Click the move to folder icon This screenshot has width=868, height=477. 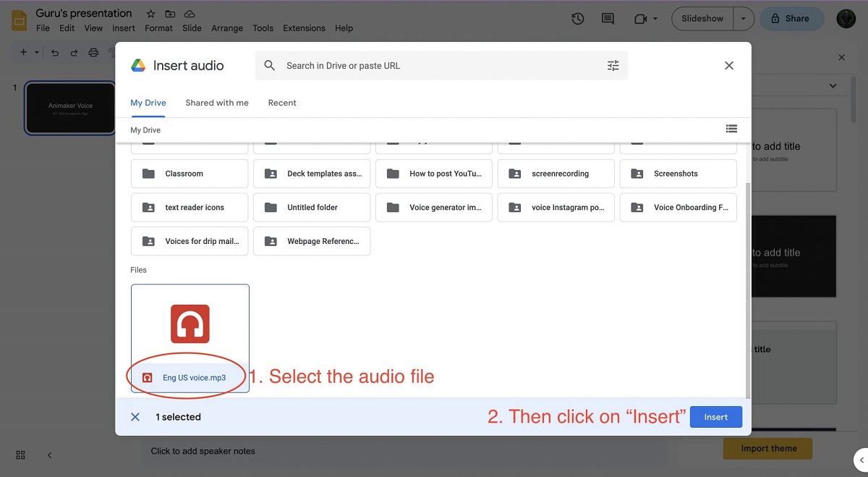point(170,14)
